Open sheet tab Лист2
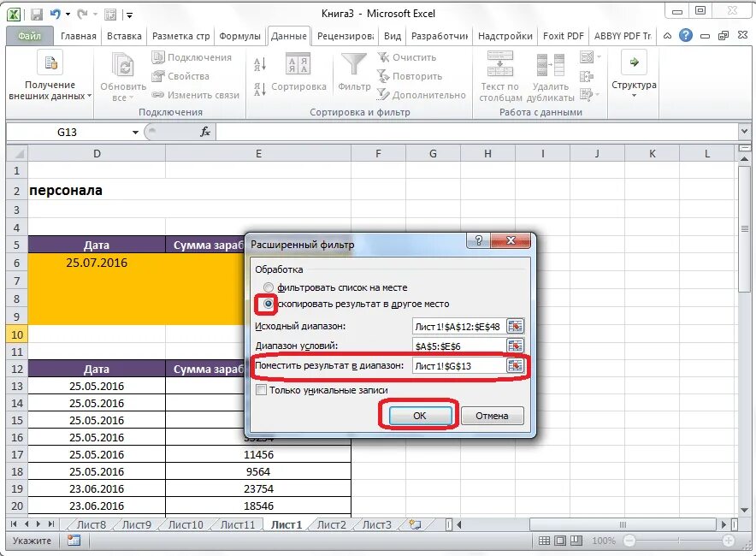The height and width of the screenshot is (556, 756). [x=331, y=524]
